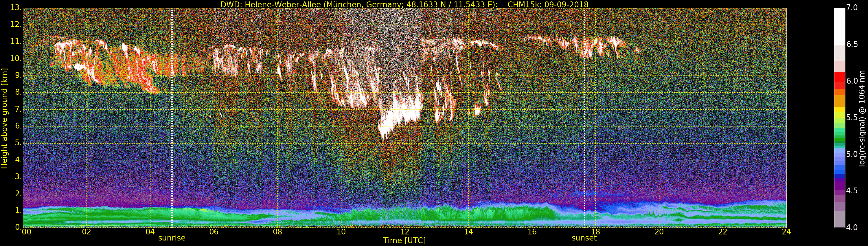Click the 06 tick label on the time axis

click(x=214, y=232)
